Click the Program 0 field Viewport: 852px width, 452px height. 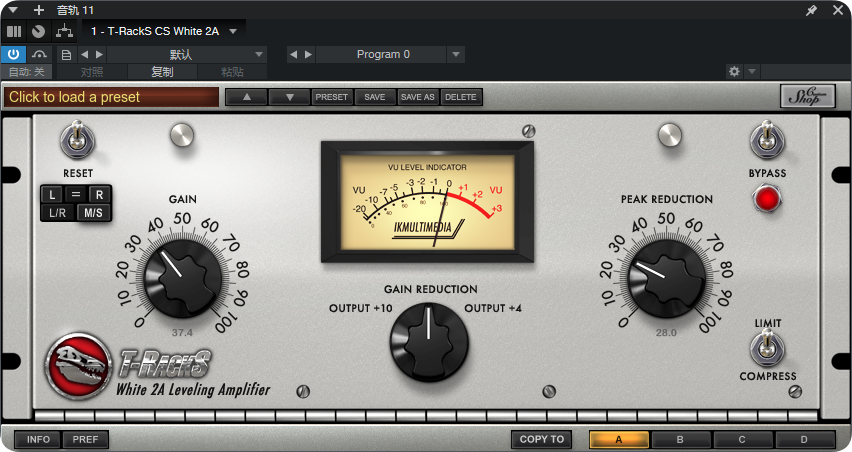tap(383, 54)
